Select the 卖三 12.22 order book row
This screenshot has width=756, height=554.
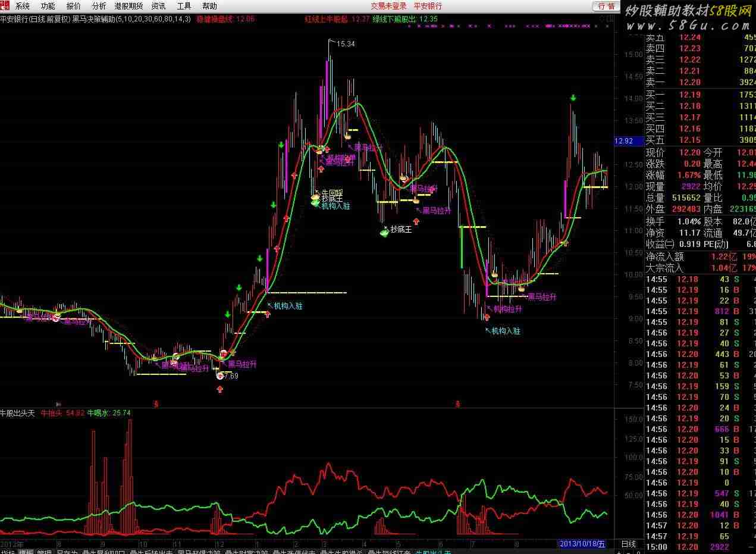[701, 60]
